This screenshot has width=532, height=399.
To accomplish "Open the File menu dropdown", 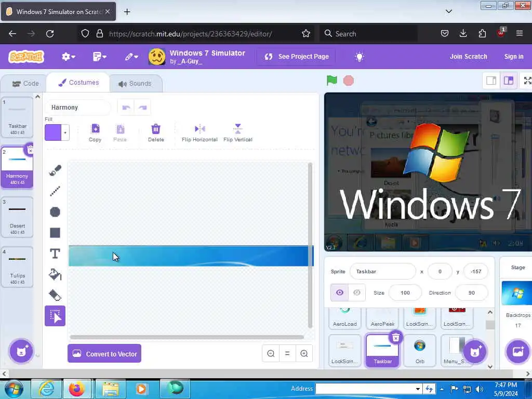I will [99, 57].
